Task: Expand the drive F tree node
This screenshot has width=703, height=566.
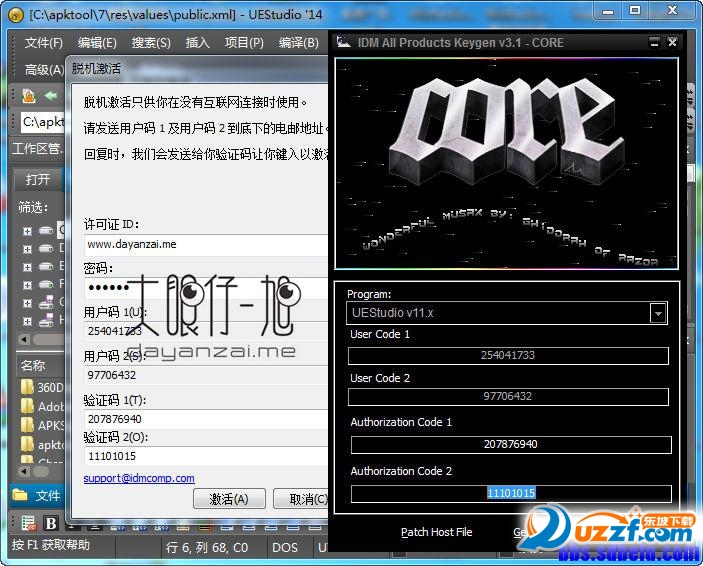Action: [27, 285]
